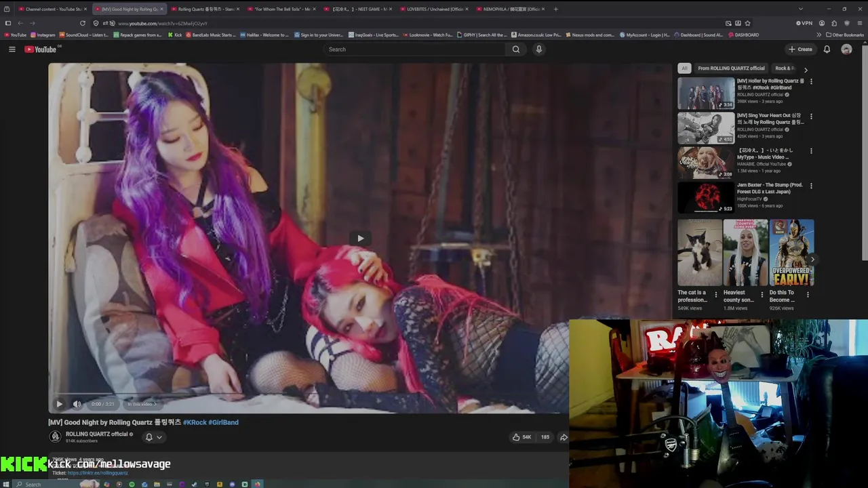Open the YouTube hamburger guide menu

[12, 49]
